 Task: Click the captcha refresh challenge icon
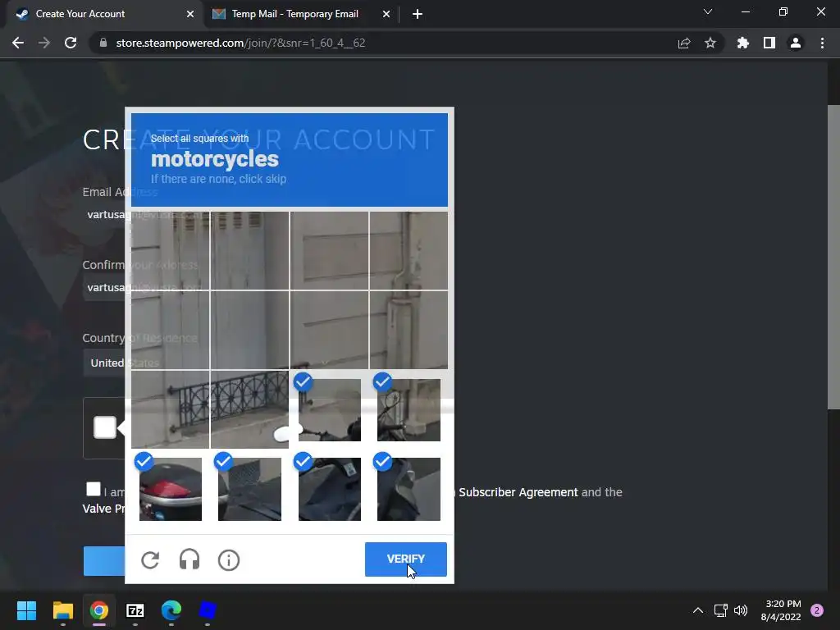pyautogui.click(x=150, y=559)
